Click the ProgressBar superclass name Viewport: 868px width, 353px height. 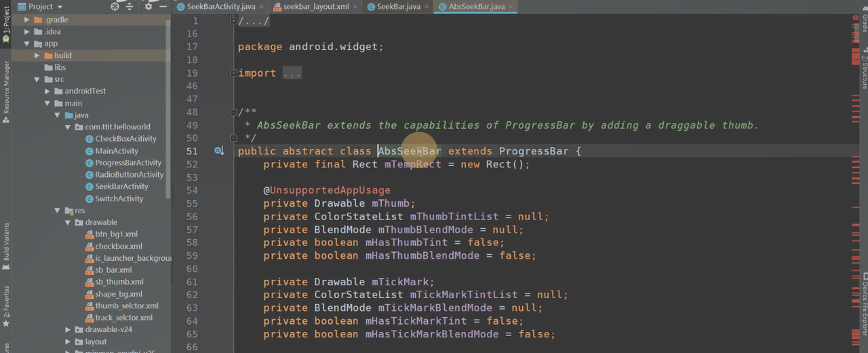(x=534, y=151)
